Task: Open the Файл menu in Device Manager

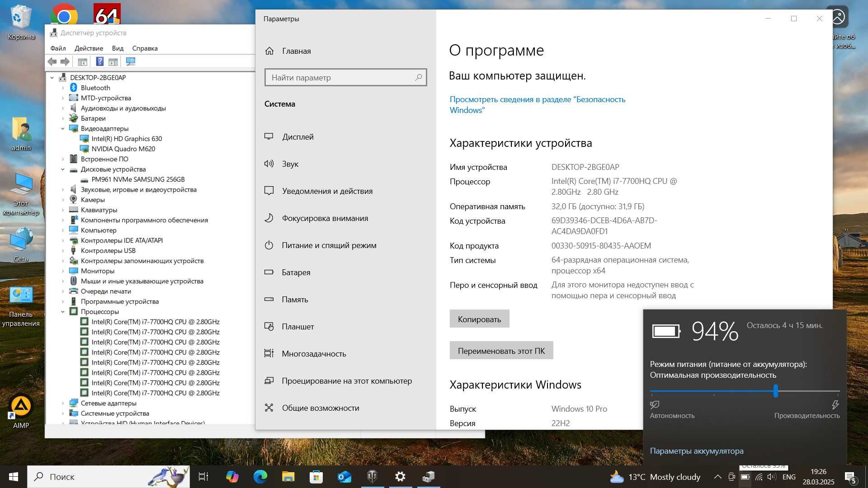Action: pos(58,48)
